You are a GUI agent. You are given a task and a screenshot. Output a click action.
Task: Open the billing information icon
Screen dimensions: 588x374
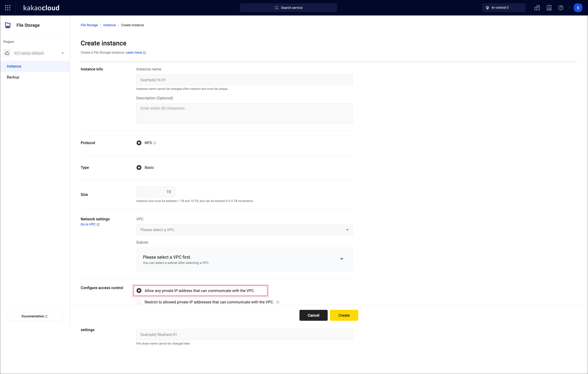coord(549,8)
